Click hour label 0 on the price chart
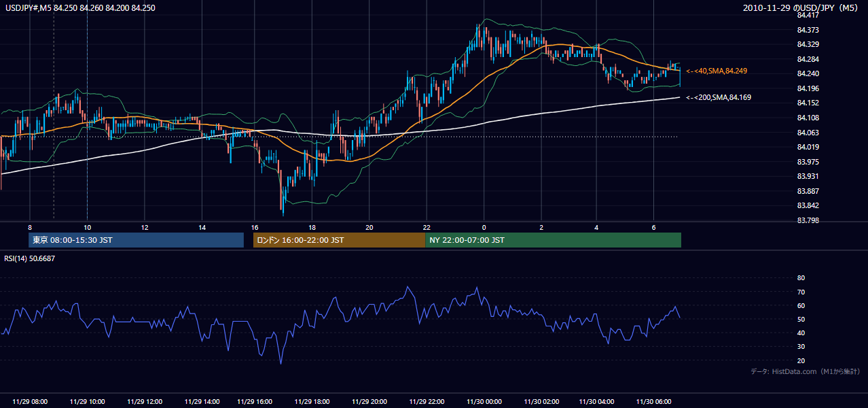This screenshot has height=408, width=868. [x=484, y=227]
